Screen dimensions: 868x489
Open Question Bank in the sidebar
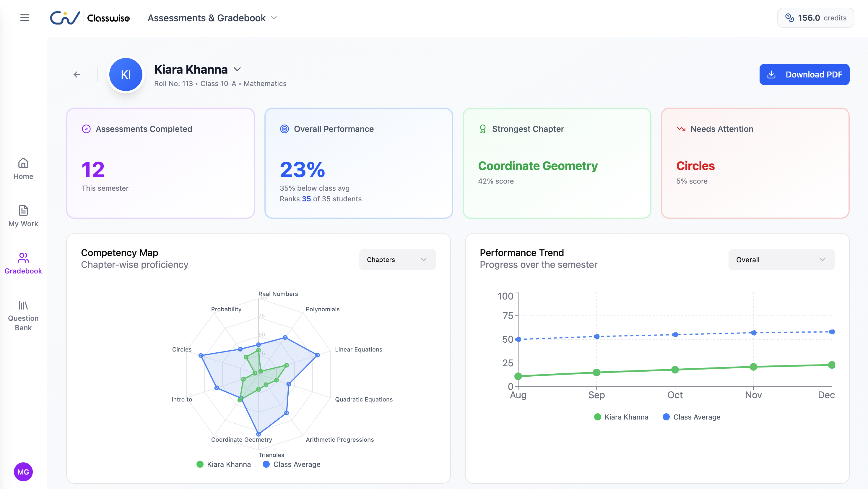pyautogui.click(x=23, y=316)
